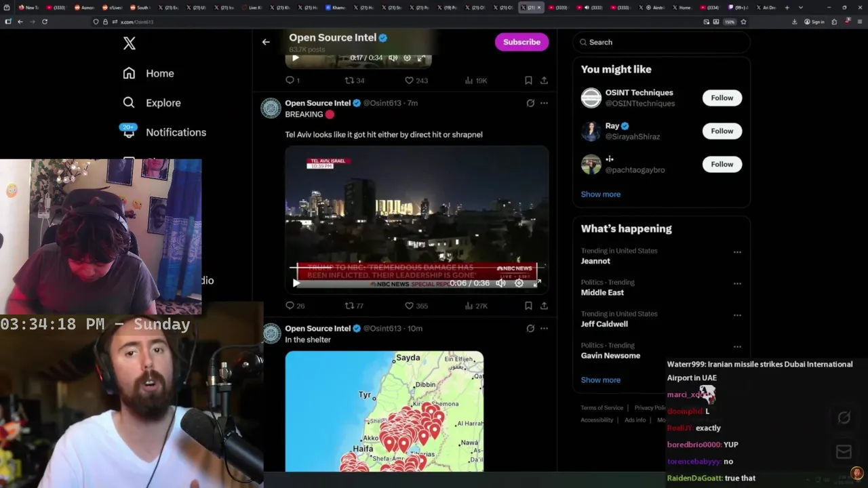Share the Tel Aviv breaking post

pos(544,306)
